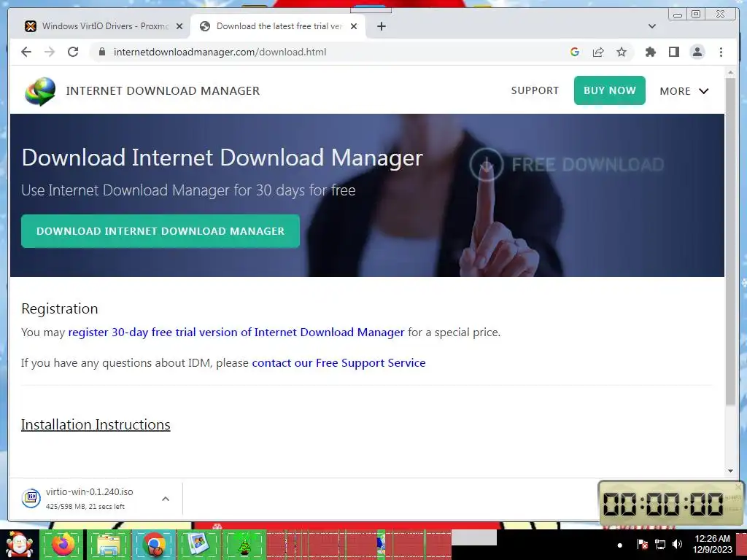Screen dimensions: 747x560
Task: Close the Windows VirtIO Drivers tab
Action: coord(179,26)
